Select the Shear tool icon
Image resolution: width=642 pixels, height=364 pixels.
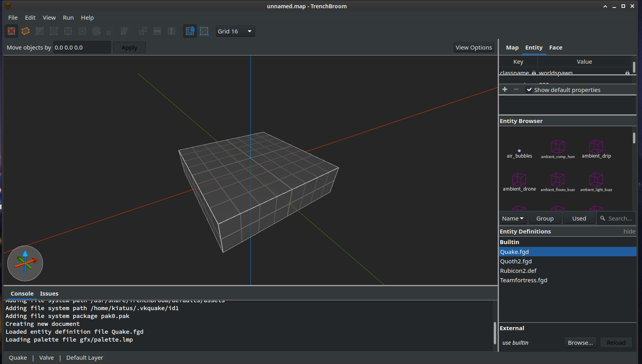point(124,31)
